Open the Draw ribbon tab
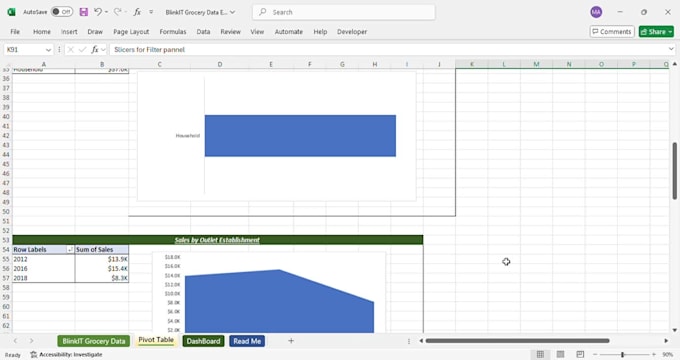Viewport: 680px width, 360px height. 95,32
